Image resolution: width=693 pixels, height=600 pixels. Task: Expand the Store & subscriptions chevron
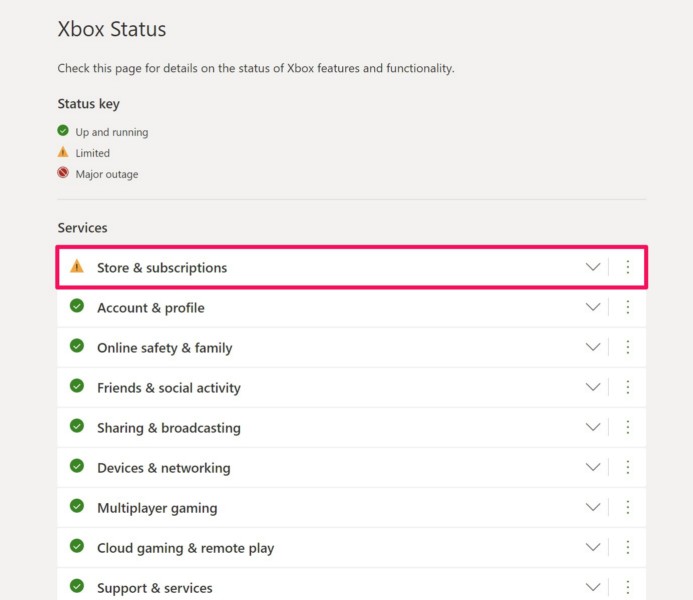point(593,267)
